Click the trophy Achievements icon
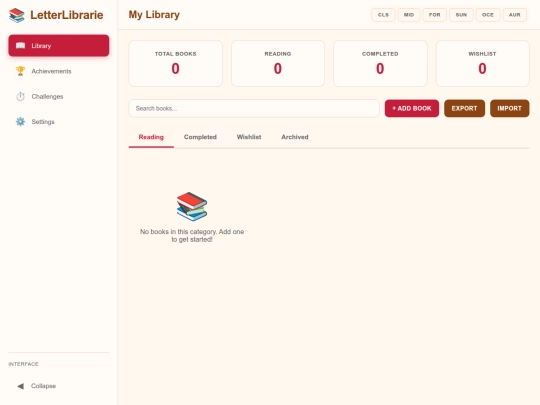This screenshot has width=540, height=405. (20, 71)
